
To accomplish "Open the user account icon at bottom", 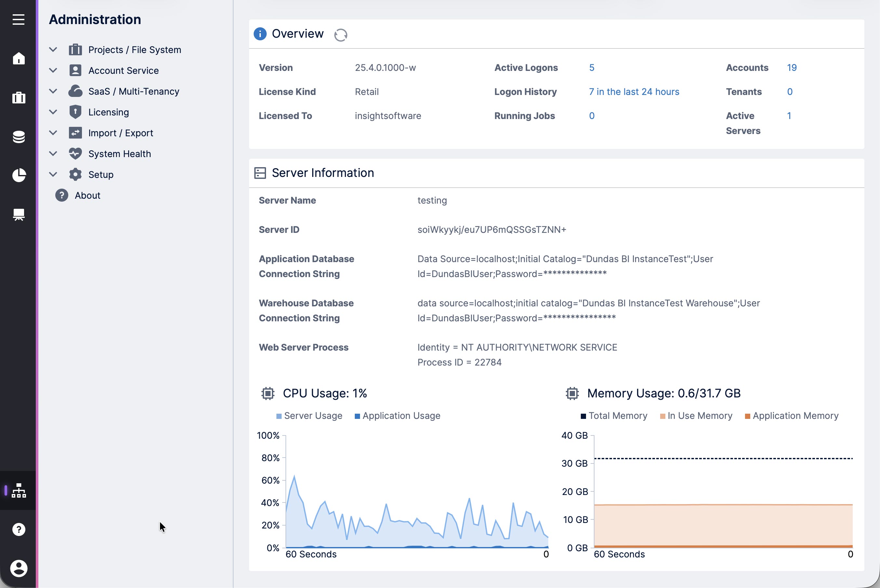I will point(18,568).
